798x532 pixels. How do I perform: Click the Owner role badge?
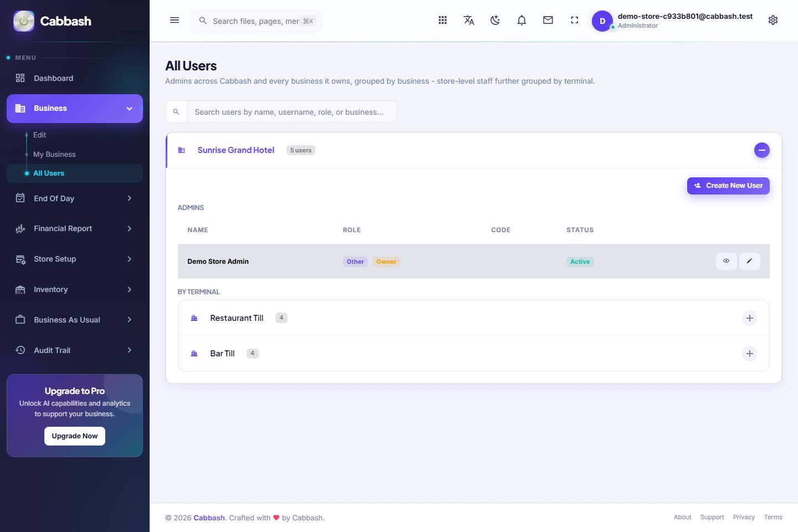(x=386, y=262)
